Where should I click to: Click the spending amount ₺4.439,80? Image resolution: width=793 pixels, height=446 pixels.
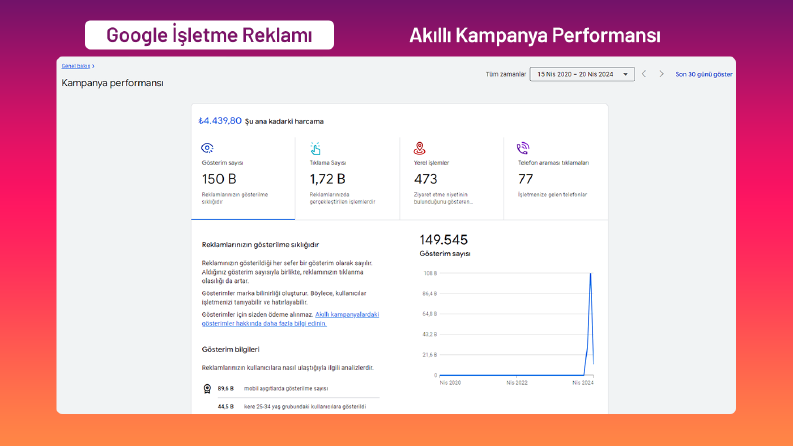(220, 121)
